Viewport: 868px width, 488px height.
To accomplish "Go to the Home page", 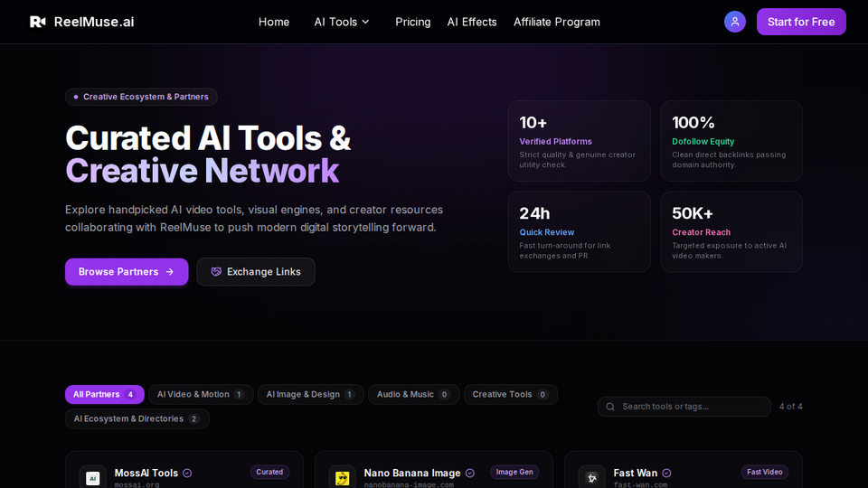I will [274, 22].
